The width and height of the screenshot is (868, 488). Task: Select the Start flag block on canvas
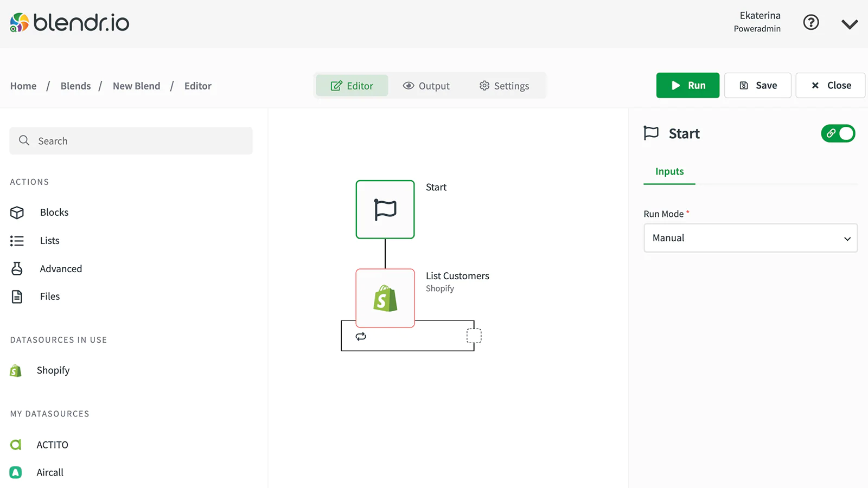point(385,209)
